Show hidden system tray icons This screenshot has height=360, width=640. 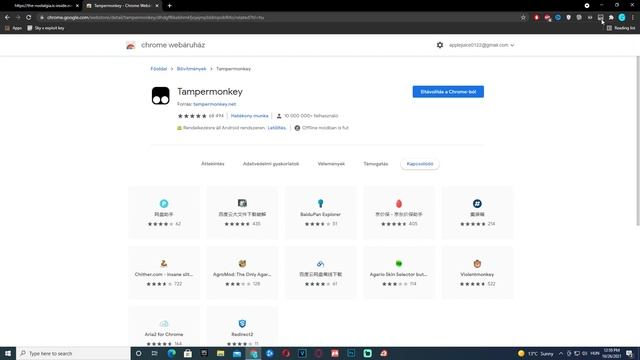561,353
